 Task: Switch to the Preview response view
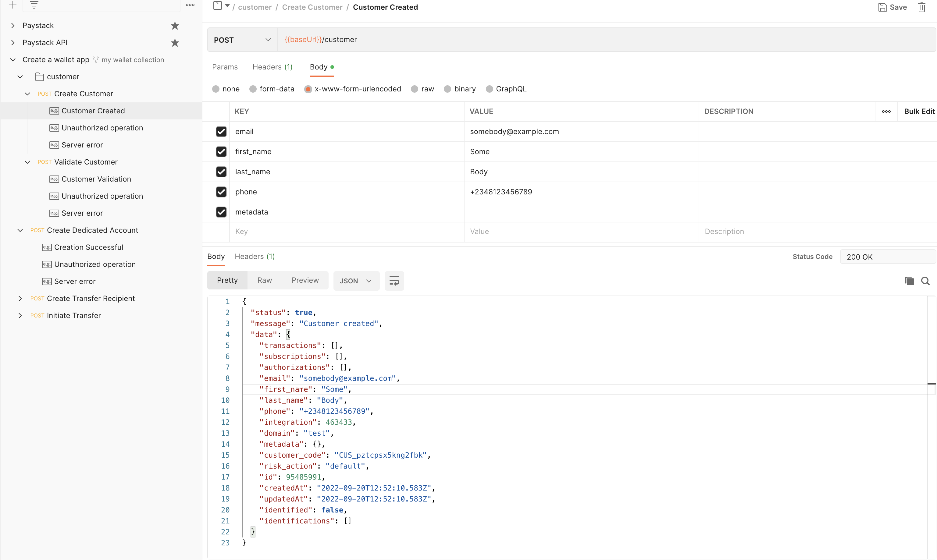pos(305,280)
